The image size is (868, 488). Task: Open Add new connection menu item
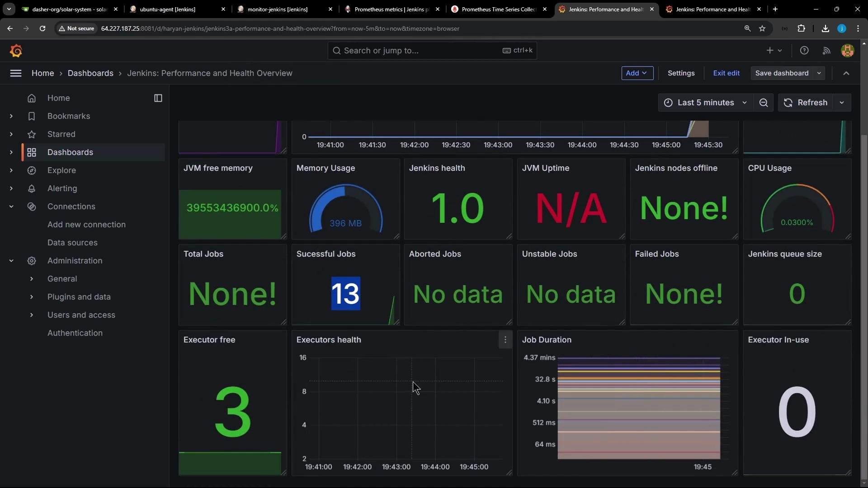86,225
